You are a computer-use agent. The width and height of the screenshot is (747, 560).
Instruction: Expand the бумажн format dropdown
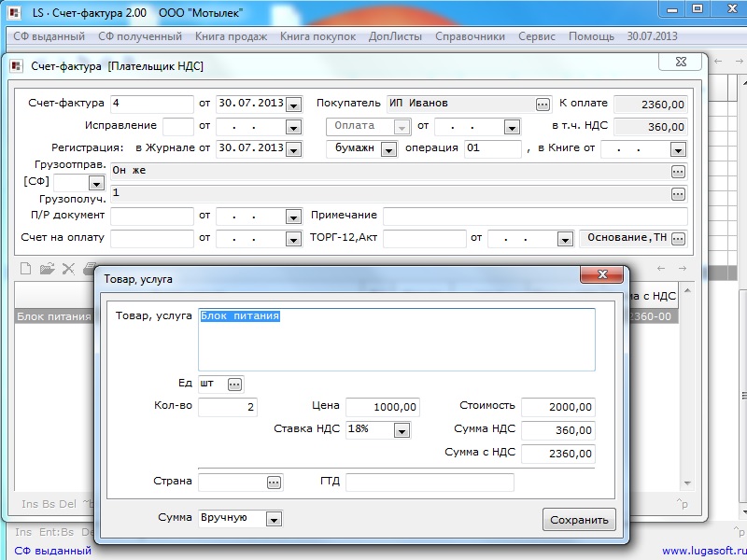(388, 149)
